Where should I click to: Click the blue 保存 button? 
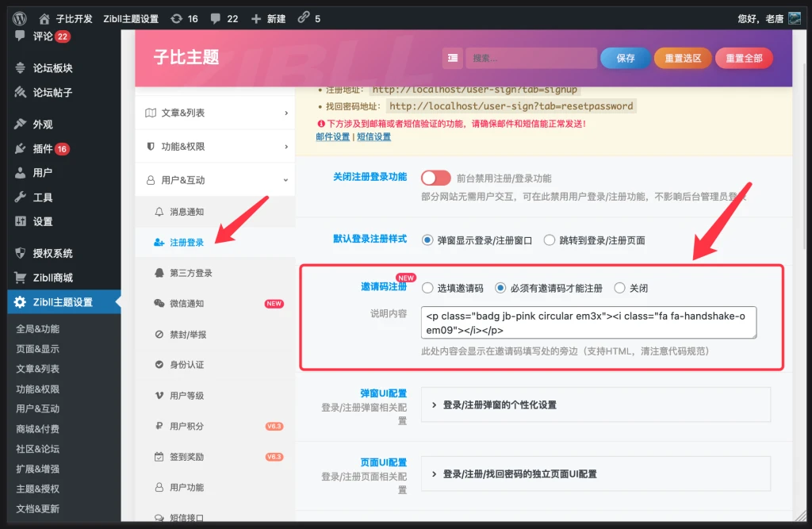click(x=626, y=58)
